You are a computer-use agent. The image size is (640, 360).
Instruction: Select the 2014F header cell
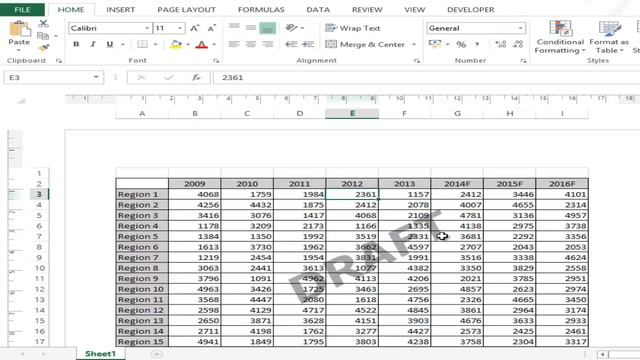pos(457,184)
